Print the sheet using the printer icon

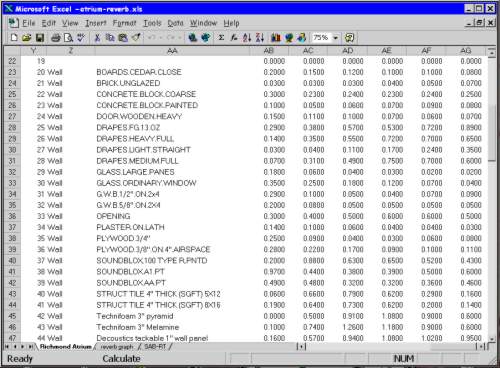tap(56, 38)
